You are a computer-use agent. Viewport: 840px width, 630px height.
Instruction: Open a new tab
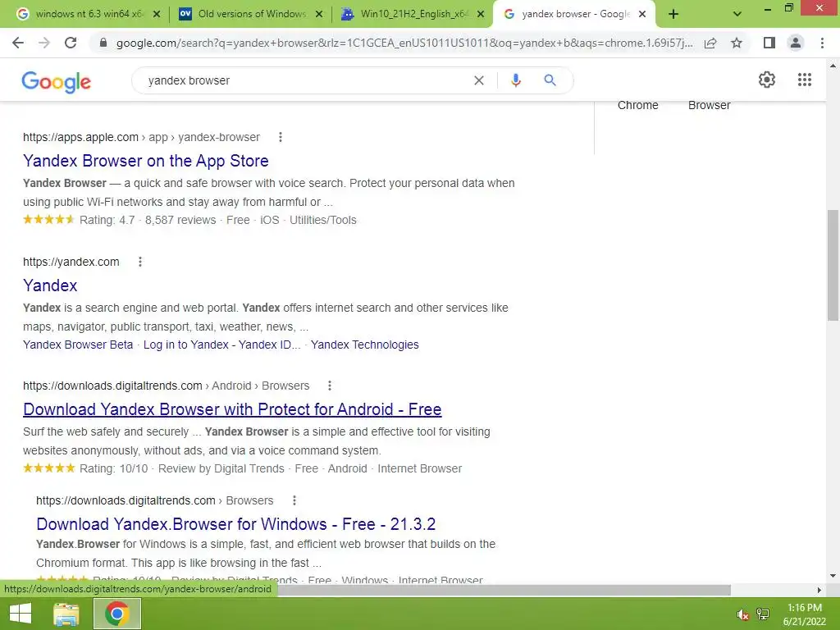coord(673,14)
